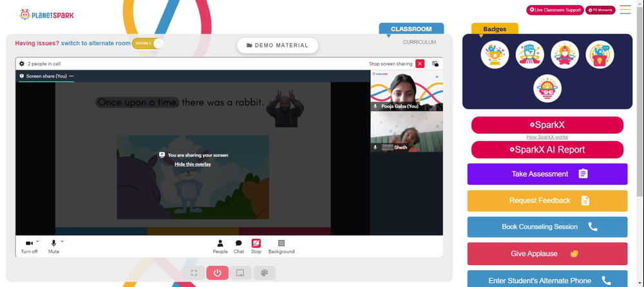Select the Badges tab
Viewport: 644px width, 287px height.
tap(495, 29)
